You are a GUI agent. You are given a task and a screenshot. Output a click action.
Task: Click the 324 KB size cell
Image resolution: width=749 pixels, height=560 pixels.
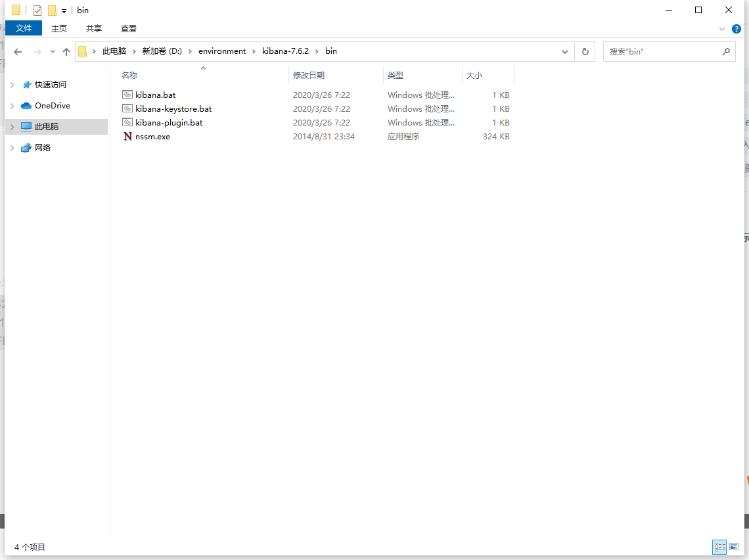[x=496, y=137]
